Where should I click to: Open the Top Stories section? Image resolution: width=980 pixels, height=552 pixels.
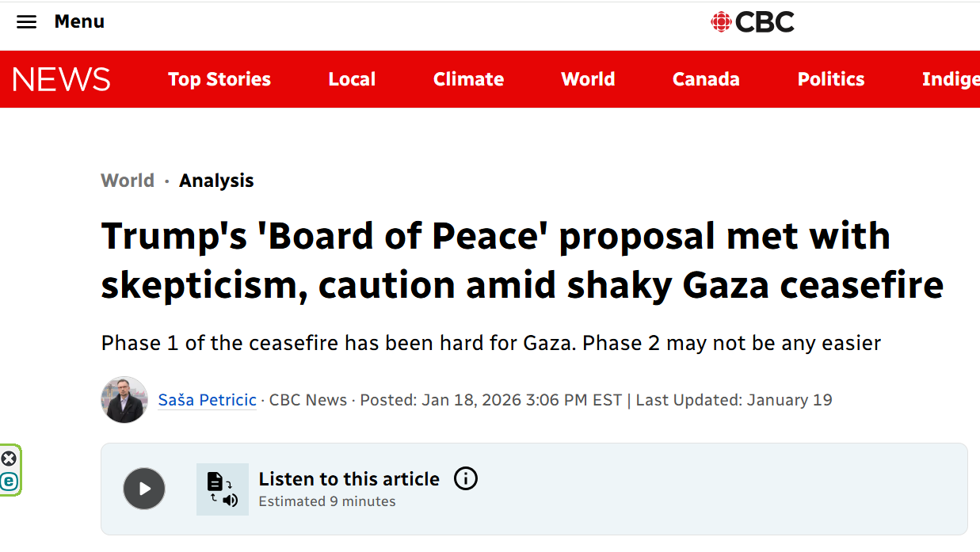219,79
